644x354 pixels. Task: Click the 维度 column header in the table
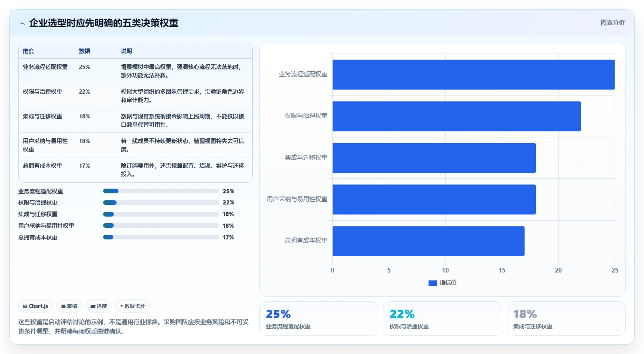(x=28, y=51)
